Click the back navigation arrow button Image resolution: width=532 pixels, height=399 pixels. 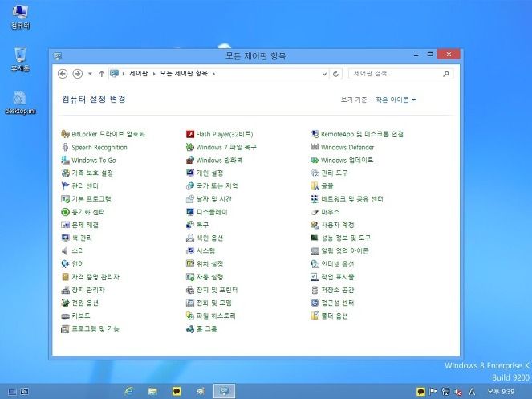point(63,74)
